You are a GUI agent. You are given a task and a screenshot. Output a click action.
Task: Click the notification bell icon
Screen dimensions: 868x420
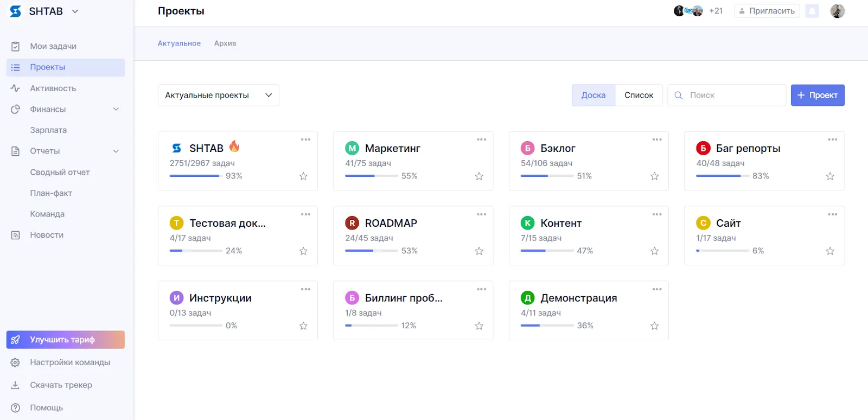[x=812, y=11]
